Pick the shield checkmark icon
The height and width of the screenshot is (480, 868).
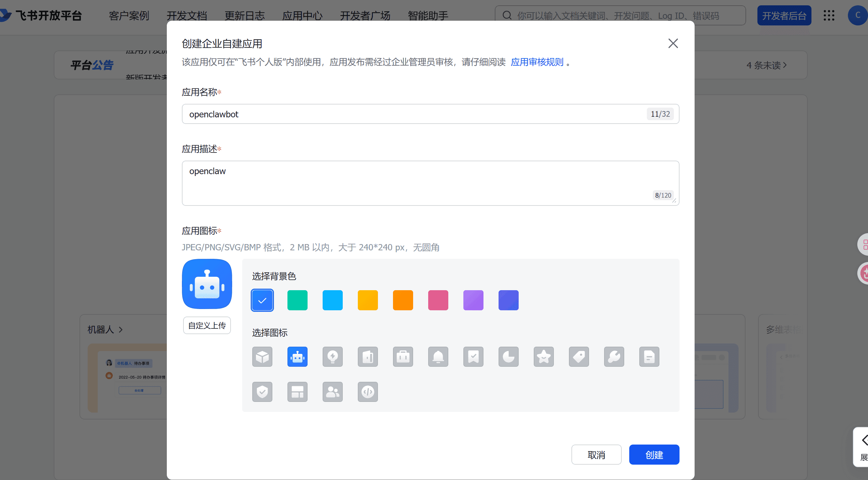(262, 392)
